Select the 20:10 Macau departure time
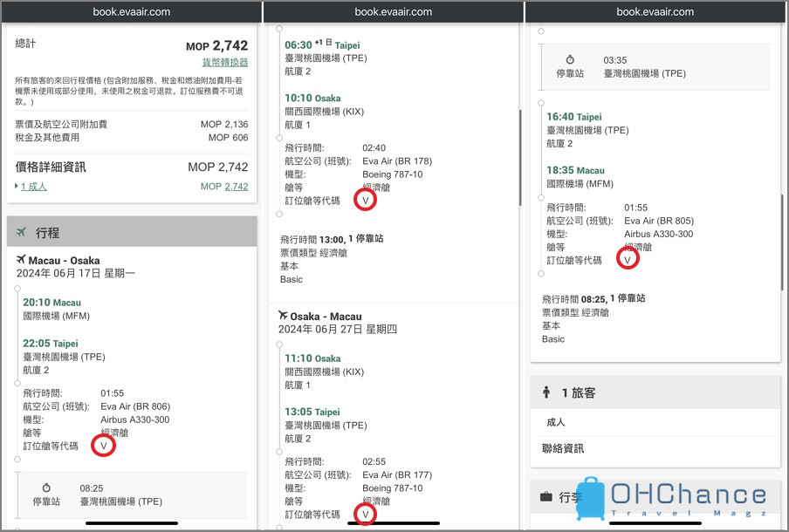The width and height of the screenshot is (789, 532). coord(51,303)
